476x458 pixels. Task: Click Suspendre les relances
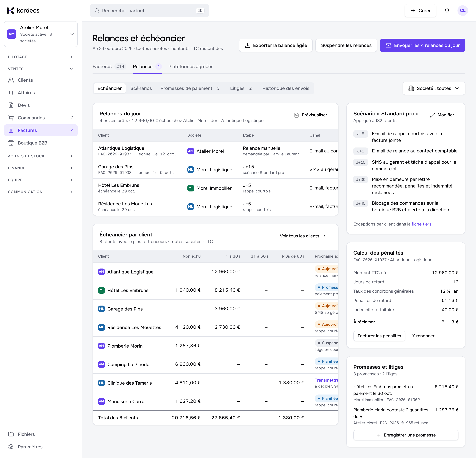click(346, 45)
